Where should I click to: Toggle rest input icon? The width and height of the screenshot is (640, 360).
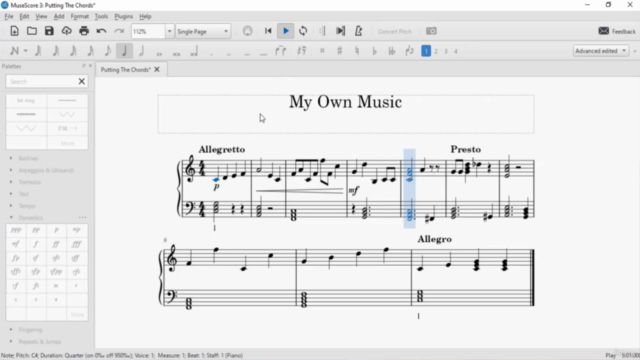(302, 51)
